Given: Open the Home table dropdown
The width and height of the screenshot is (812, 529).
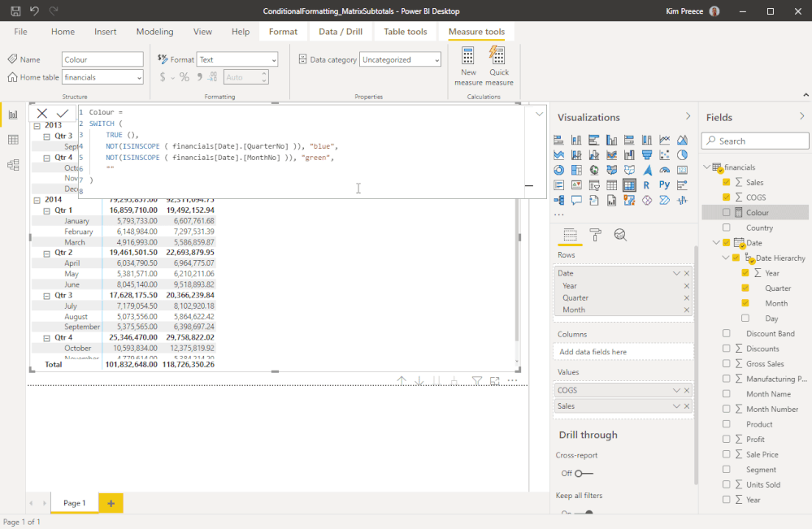Looking at the screenshot, I should coord(102,77).
